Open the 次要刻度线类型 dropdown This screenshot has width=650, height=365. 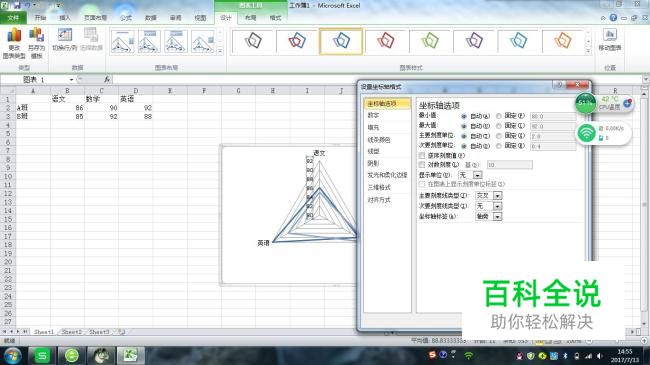point(497,206)
